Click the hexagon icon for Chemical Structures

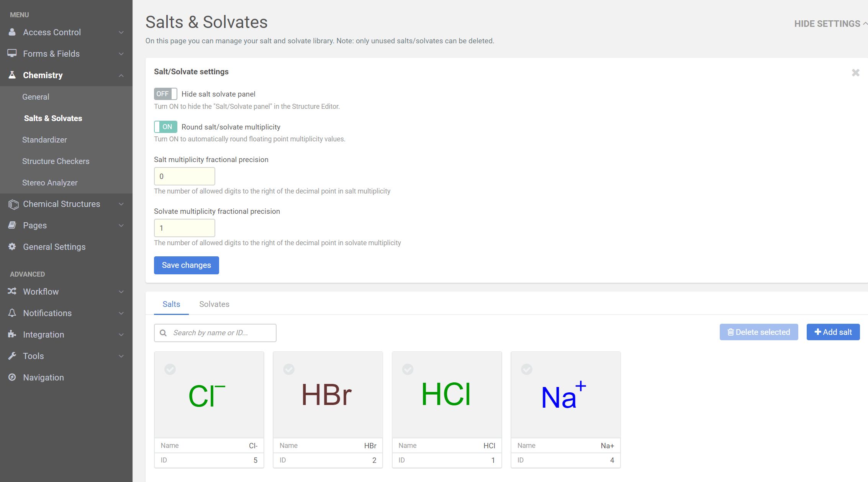pos(13,204)
